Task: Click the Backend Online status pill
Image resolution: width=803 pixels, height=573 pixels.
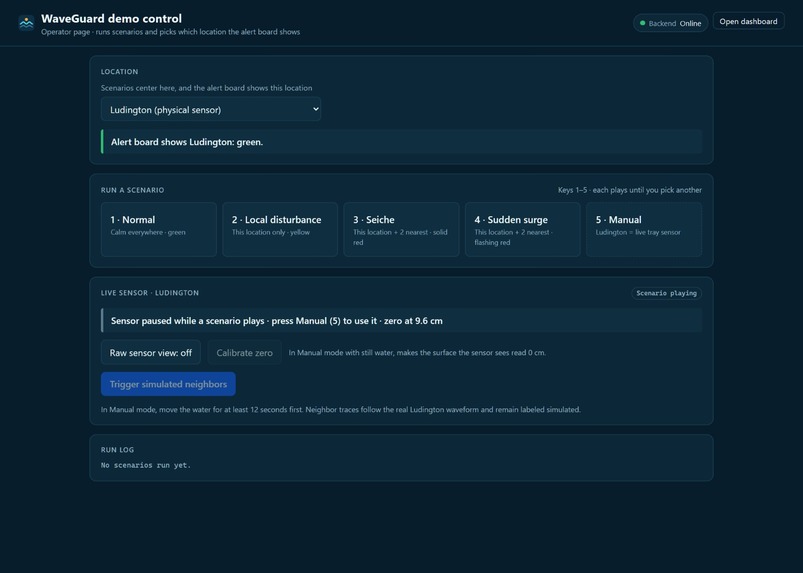Action: point(670,23)
